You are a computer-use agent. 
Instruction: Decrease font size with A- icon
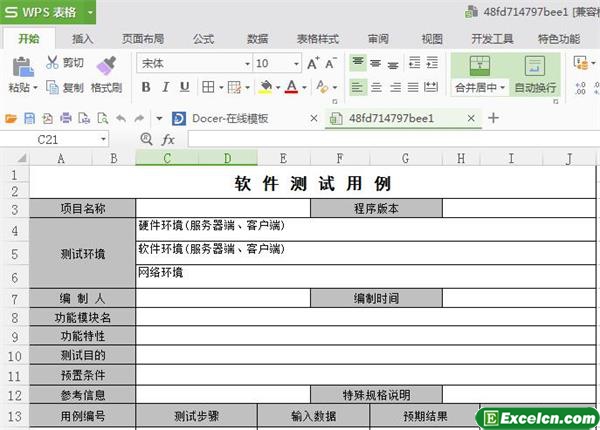(331, 63)
